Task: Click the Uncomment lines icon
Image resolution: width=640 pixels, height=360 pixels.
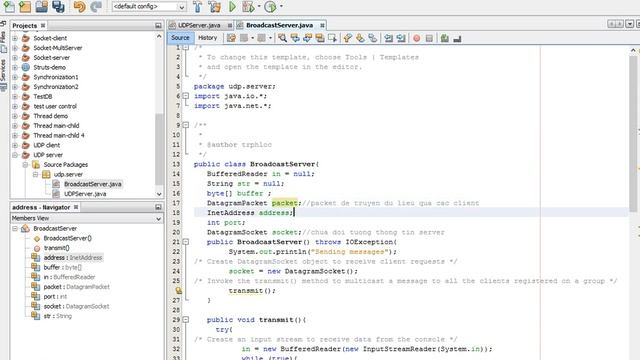Action: (457, 38)
